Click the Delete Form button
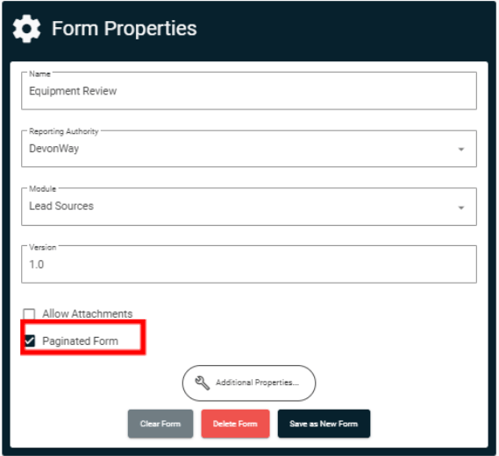 (235, 424)
